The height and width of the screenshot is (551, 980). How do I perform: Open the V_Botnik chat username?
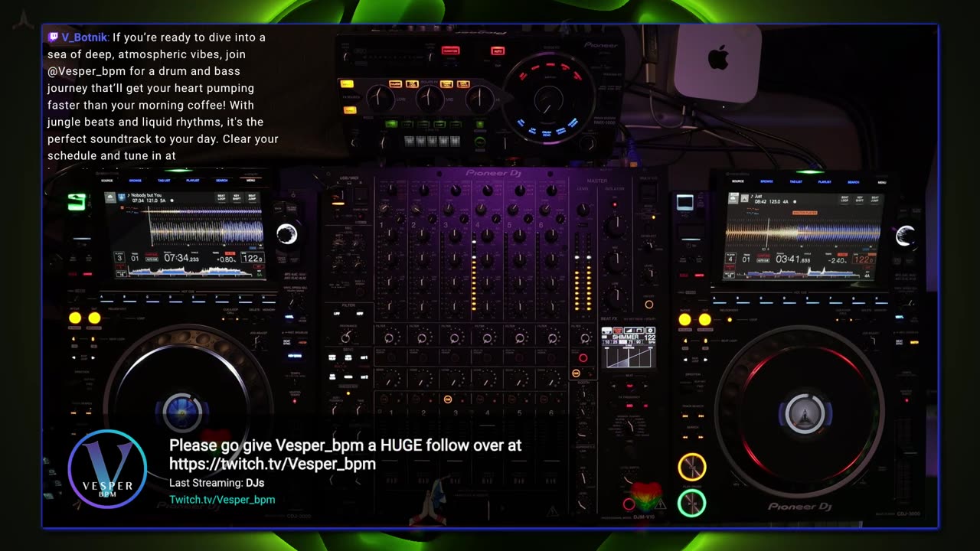pyautogui.click(x=85, y=37)
